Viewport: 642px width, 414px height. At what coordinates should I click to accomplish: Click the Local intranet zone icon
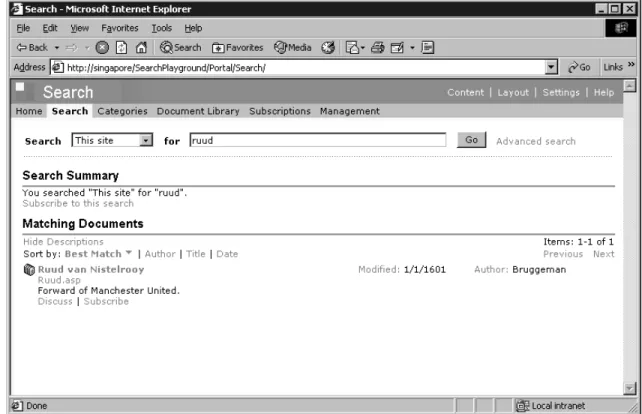point(522,406)
